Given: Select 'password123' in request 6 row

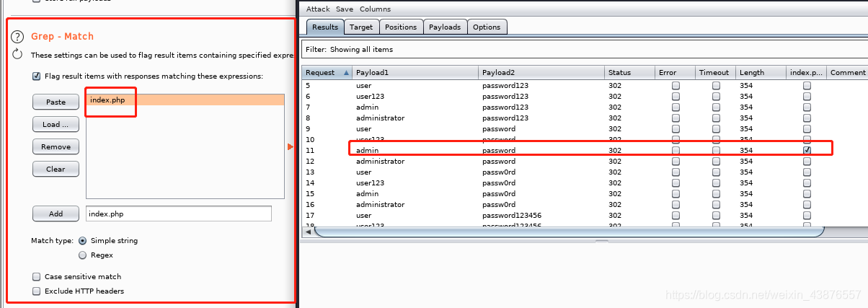Looking at the screenshot, I should (505, 96).
